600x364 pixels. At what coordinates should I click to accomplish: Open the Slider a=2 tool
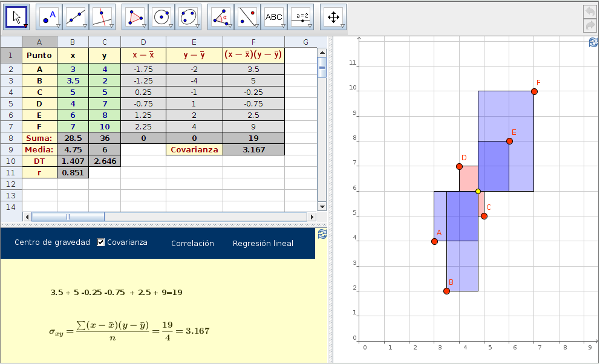[301, 17]
